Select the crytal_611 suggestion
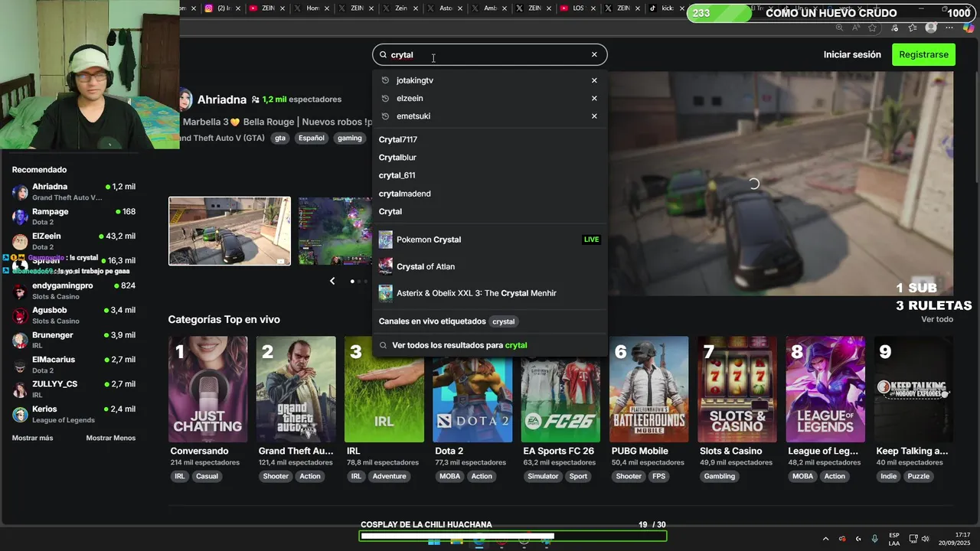Viewport: 980px width, 551px height. [x=397, y=175]
